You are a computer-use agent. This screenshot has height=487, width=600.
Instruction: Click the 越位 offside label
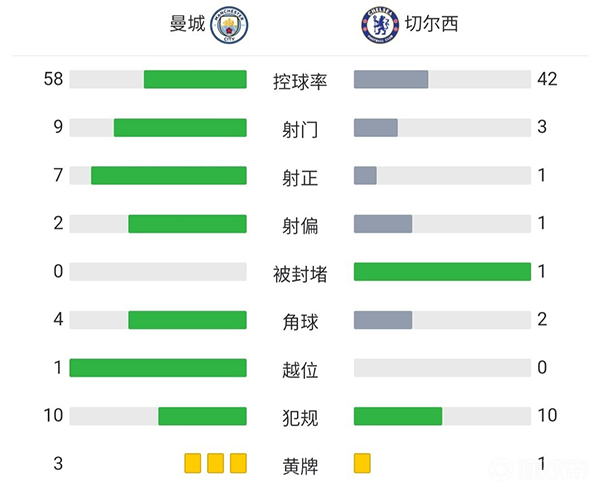tap(300, 369)
